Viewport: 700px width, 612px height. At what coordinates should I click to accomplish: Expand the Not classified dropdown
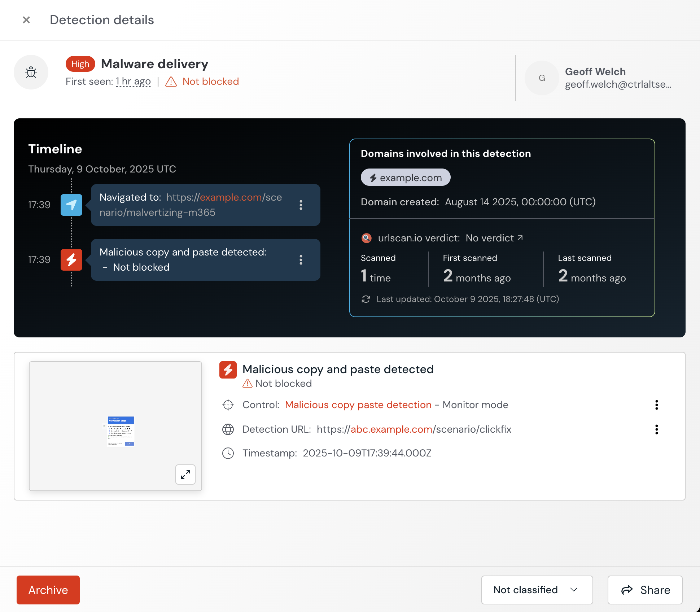coord(537,590)
